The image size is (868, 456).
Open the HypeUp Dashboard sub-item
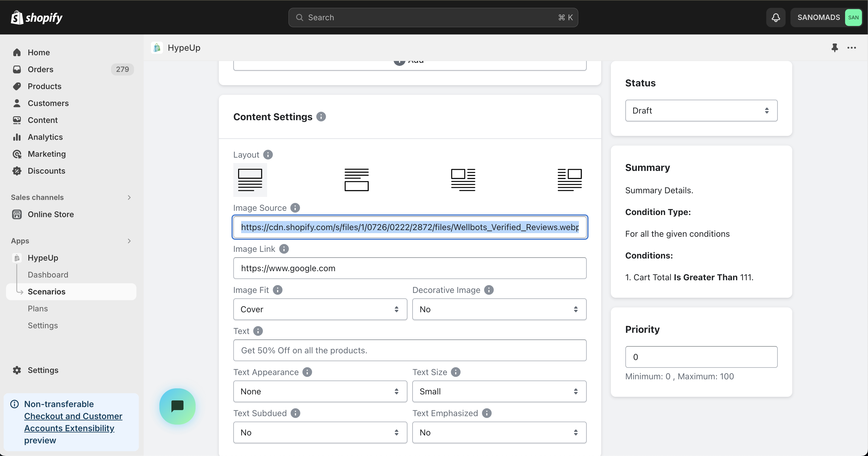click(x=48, y=275)
